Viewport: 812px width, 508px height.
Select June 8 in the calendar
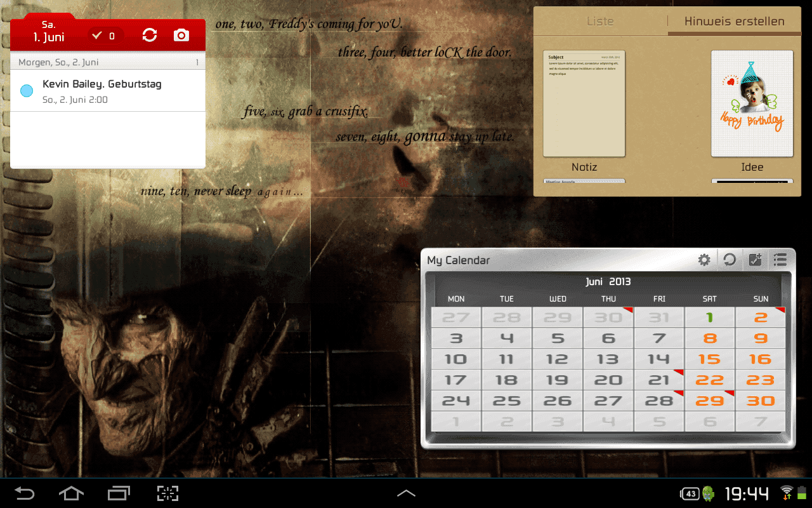[710, 338]
